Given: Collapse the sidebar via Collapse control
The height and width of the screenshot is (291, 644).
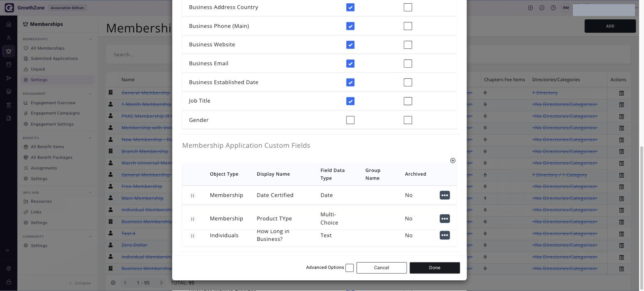Looking at the screenshot, I should pyautogui.click(x=80, y=283).
